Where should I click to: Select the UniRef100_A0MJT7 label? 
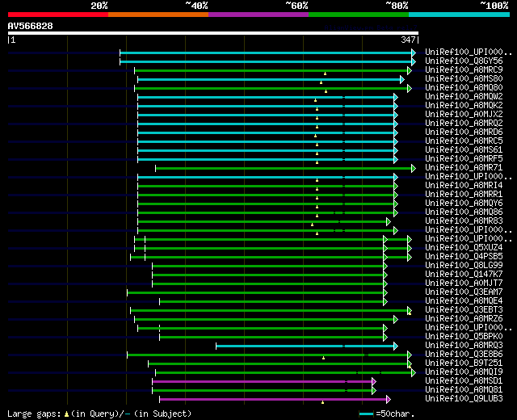coord(464,283)
